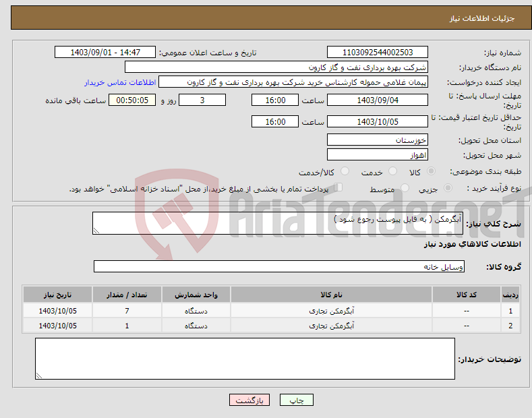Click the اطلاعات کالاهای مورد نیاز heading
The image size is (532, 418).
tap(472, 244)
